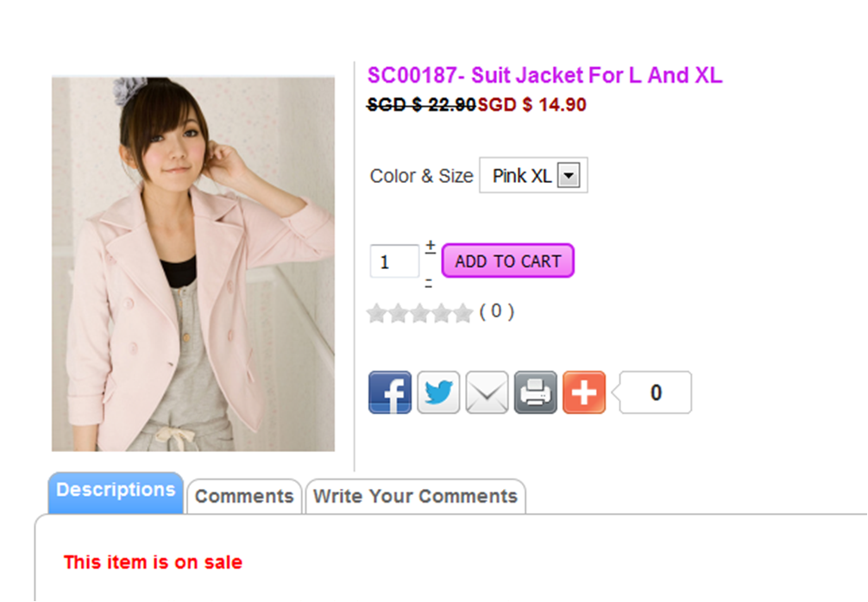Image resolution: width=868 pixels, height=602 pixels.
Task: Rate product three stars
Action: 419,313
